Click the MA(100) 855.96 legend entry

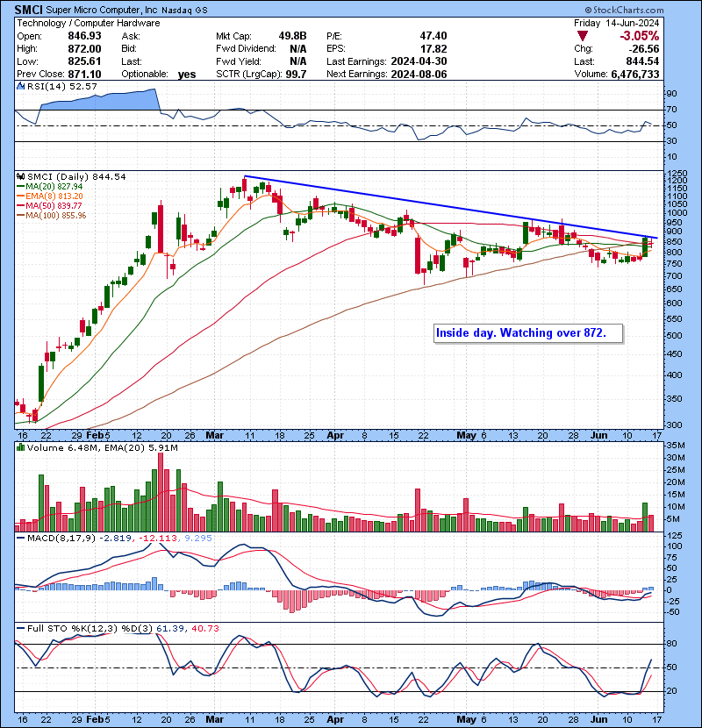pyautogui.click(x=52, y=216)
